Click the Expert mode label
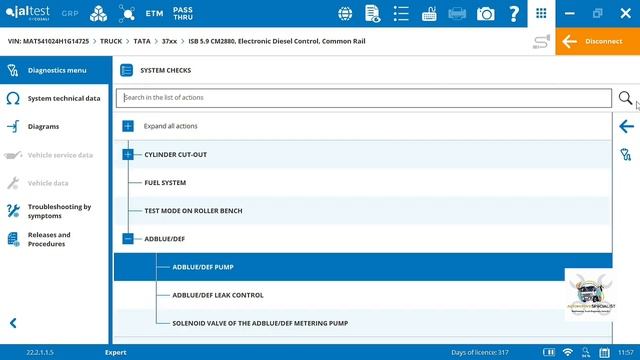Image resolution: width=640 pixels, height=360 pixels. pos(116,352)
